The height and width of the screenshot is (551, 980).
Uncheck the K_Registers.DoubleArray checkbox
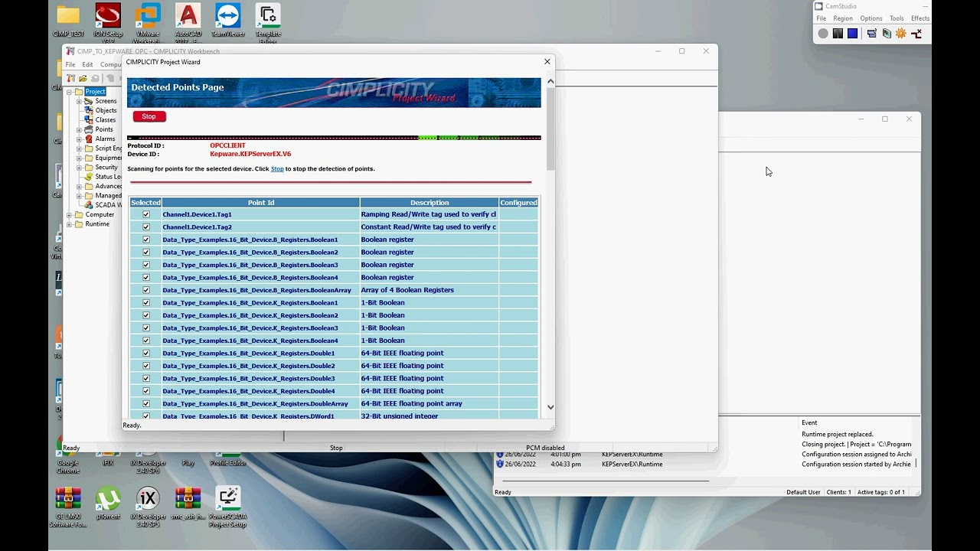(x=146, y=404)
